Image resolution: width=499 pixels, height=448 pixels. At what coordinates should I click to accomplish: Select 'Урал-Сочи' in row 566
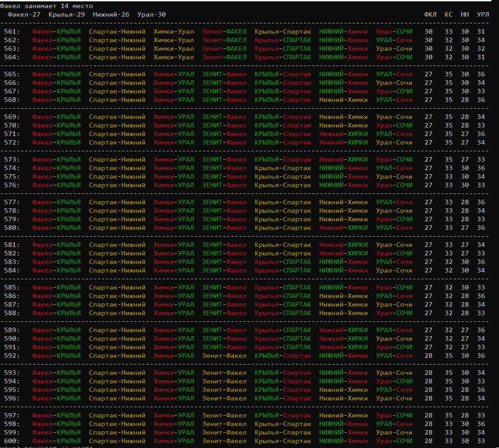tap(394, 83)
